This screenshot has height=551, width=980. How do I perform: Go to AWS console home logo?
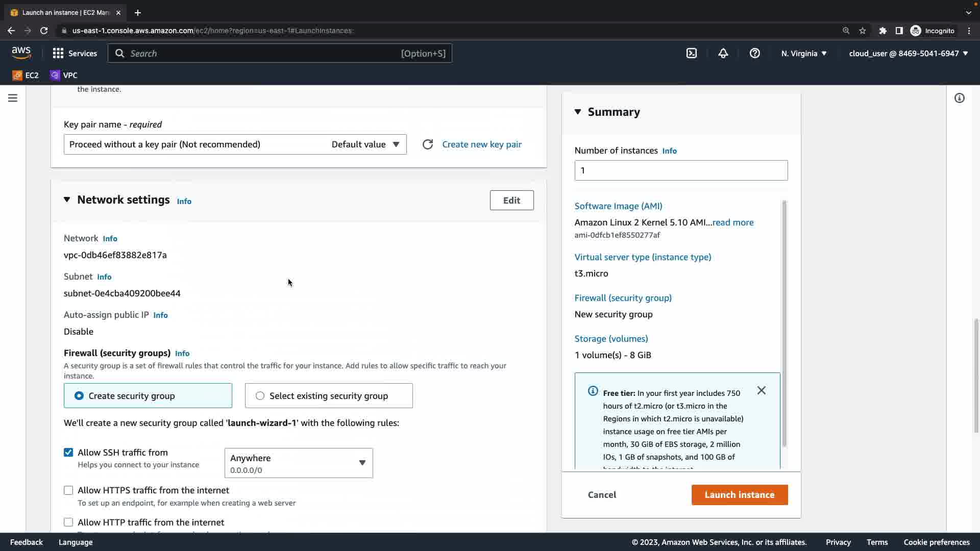point(21,53)
